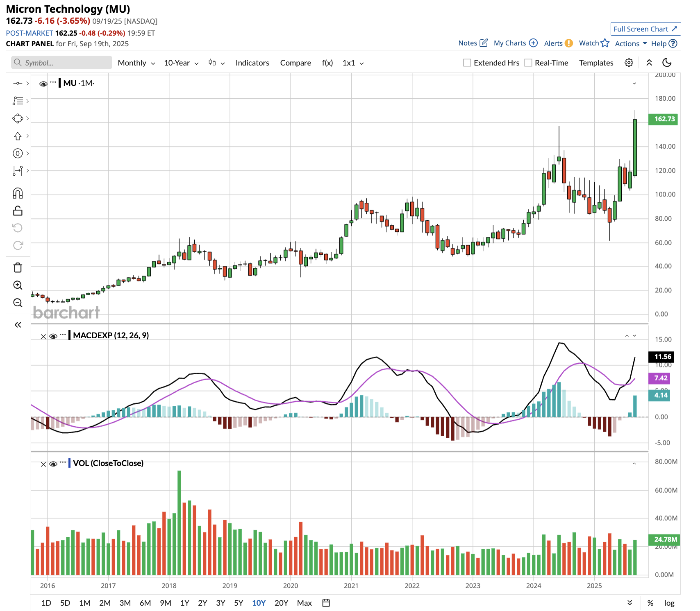Move MACDEXP pane up
Image resolution: width=700 pixels, height=611 pixels.
point(627,336)
